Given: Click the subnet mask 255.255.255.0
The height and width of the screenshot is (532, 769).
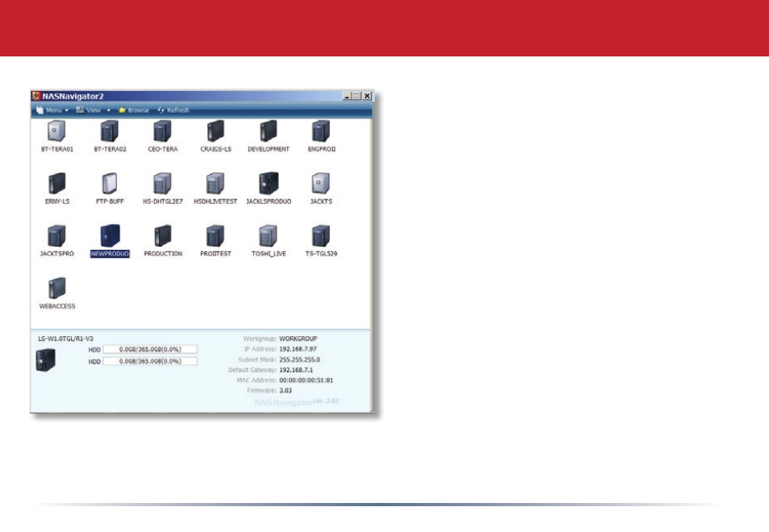Looking at the screenshot, I should point(300,360).
